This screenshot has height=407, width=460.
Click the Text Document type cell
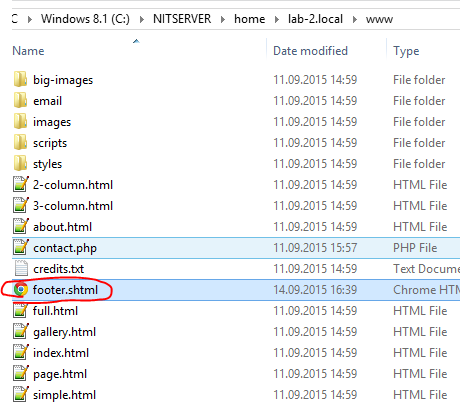click(426, 269)
